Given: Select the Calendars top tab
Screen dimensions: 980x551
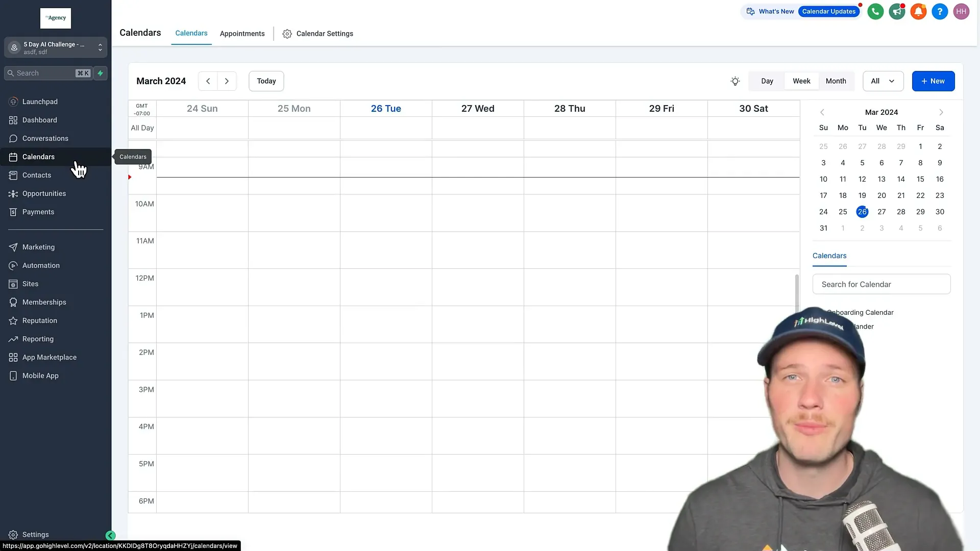Looking at the screenshot, I should coord(191,33).
